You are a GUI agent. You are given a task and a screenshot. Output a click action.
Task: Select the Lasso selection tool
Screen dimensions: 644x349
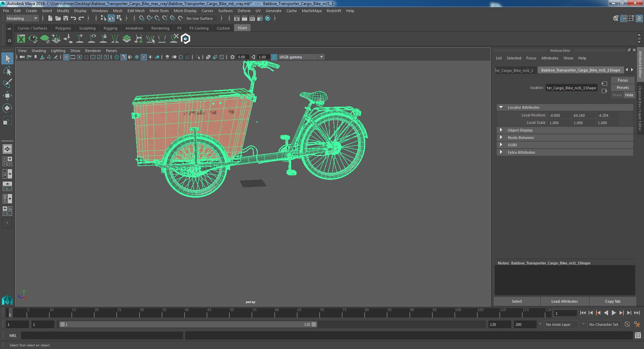[x=7, y=71]
